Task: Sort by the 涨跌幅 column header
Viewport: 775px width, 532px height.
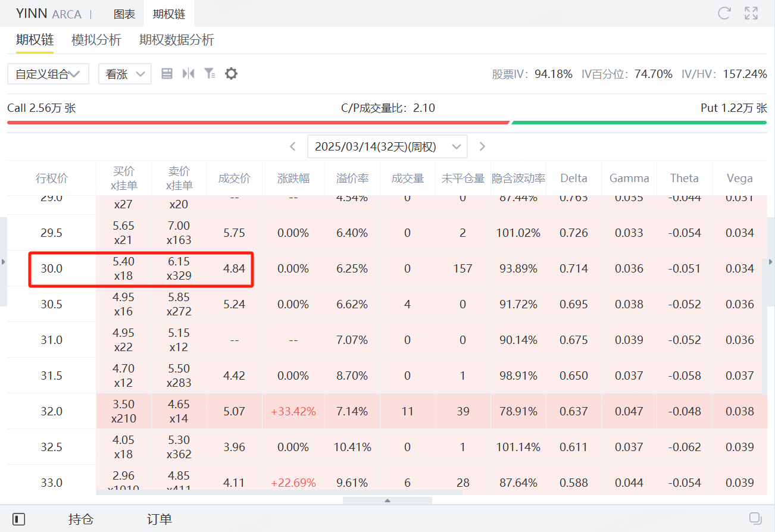Action: coord(293,178)
